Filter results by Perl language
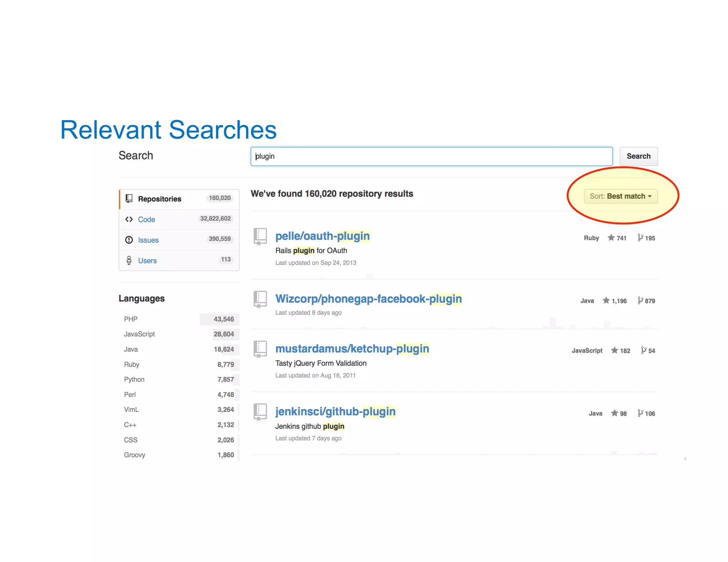 tap(179, 395)
